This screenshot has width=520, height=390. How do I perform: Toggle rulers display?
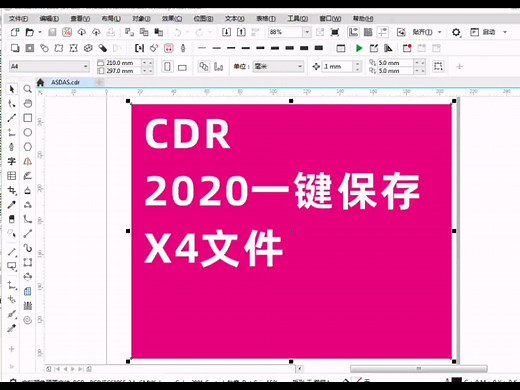coord(353,32)
